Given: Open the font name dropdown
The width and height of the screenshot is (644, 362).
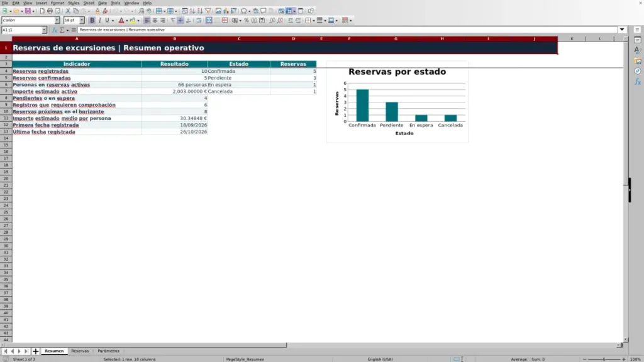Looking at the screenshot, I should click(57, 20).
